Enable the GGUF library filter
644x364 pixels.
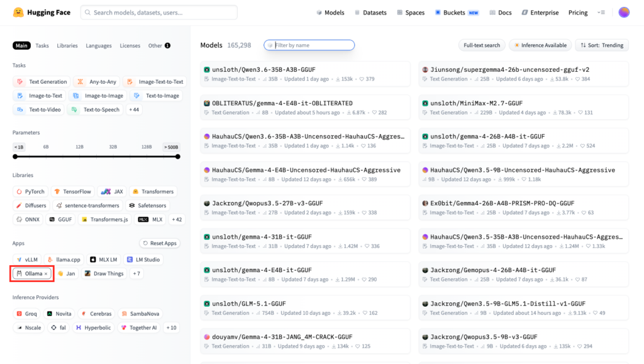tap(60, 220)
